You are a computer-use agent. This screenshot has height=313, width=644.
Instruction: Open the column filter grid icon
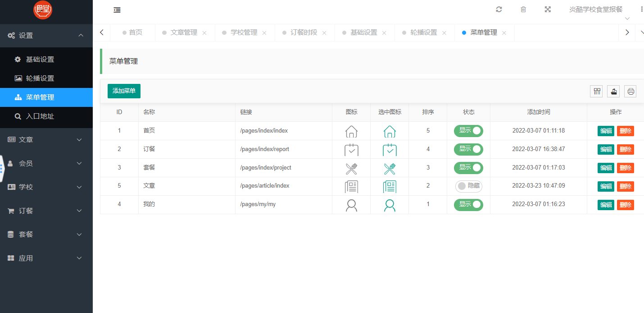point(597,91)
